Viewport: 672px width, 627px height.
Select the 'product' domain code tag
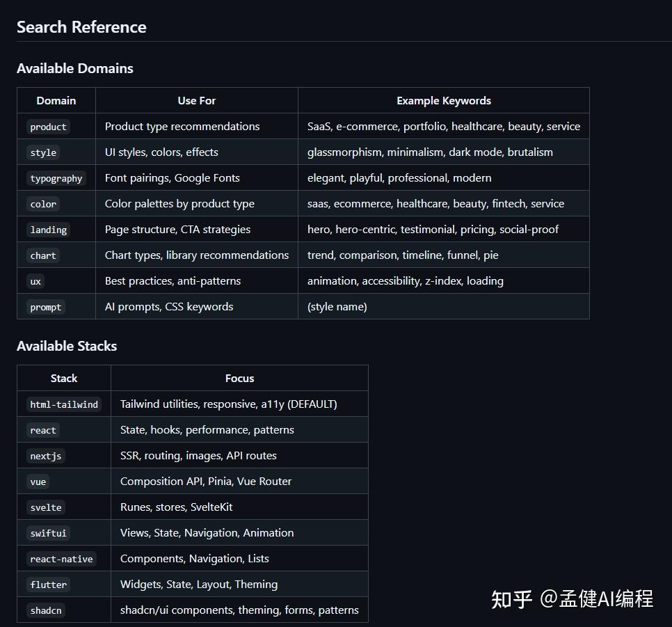tap(48, 127)
